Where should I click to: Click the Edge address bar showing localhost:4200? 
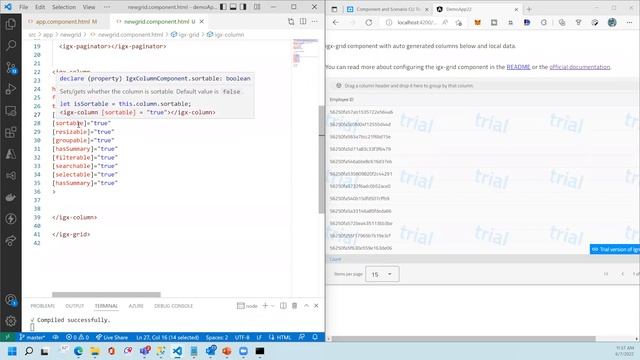pos(416,22)
